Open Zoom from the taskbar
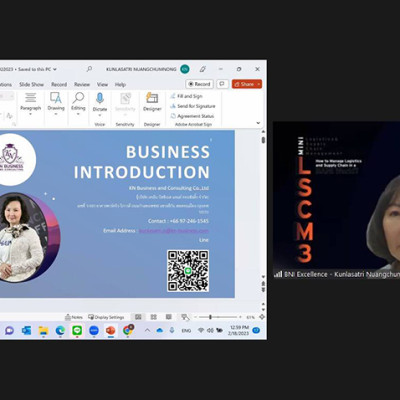The image size is (400, 400). [94, 330]
